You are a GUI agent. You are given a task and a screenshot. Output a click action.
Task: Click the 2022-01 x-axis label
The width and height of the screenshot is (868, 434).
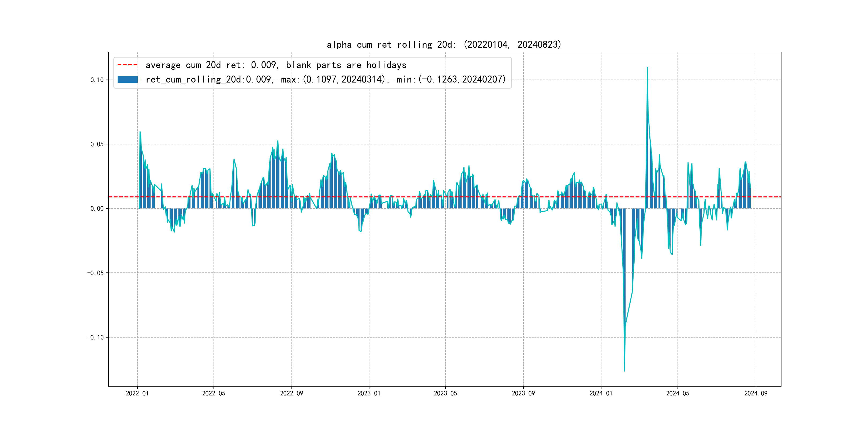137,393
